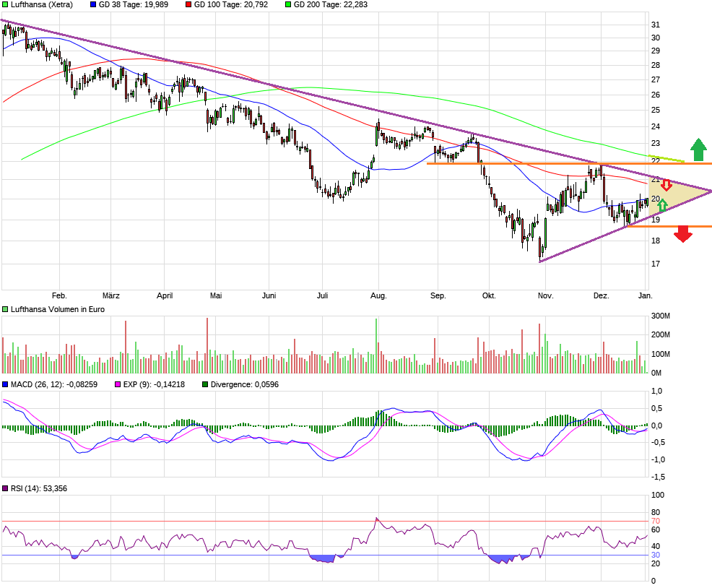Screen dimensions: 712x588
Task: Click the 'GD 38 Tage: 19,989' label
Action: [x=134, y=4]
